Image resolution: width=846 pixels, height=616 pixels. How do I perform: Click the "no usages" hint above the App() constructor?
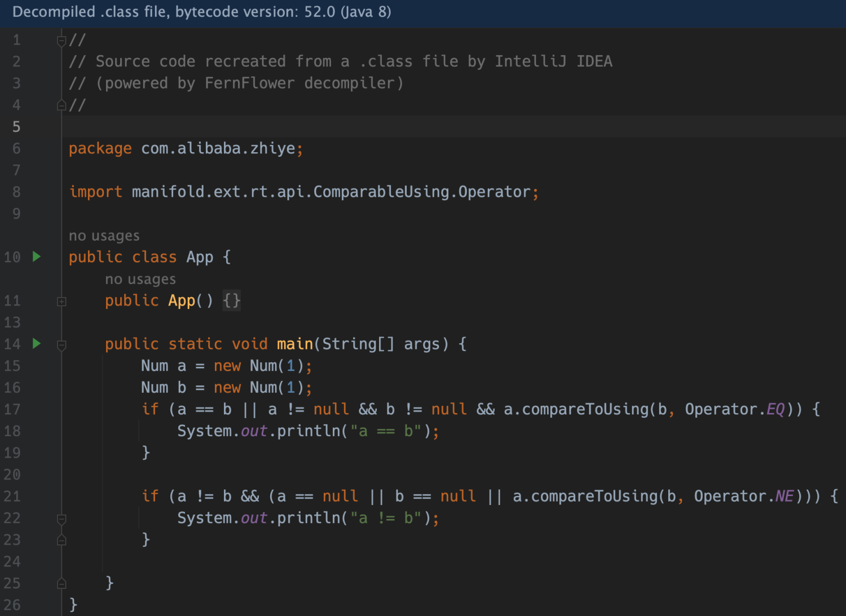(140, 279)
